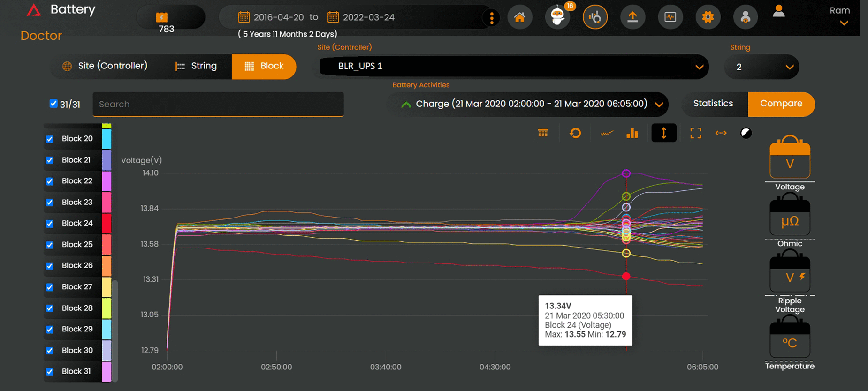Open the Battery Activities Charge dropdown
This screenshot has width=868, height=391.
527,104
